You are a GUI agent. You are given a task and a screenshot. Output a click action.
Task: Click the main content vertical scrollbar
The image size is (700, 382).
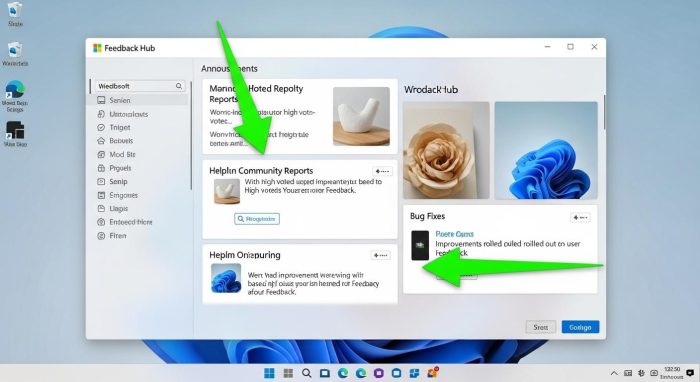(x=605, y=112)
